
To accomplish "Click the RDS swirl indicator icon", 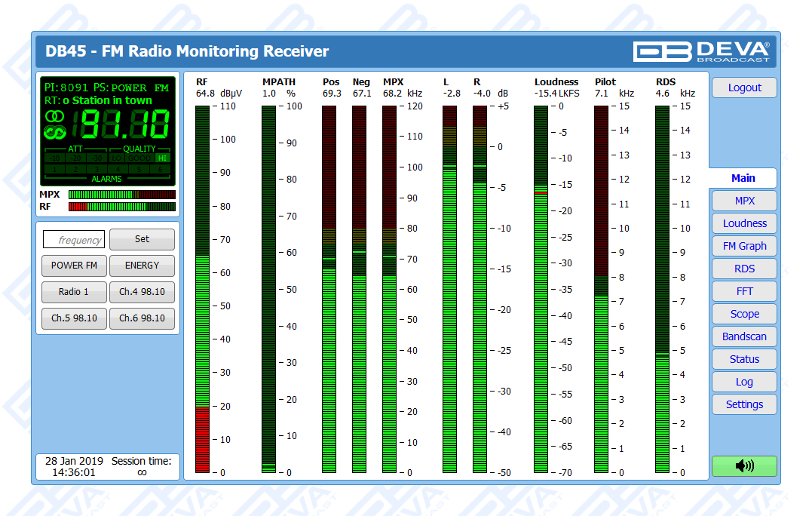I will tap(54, 133).
